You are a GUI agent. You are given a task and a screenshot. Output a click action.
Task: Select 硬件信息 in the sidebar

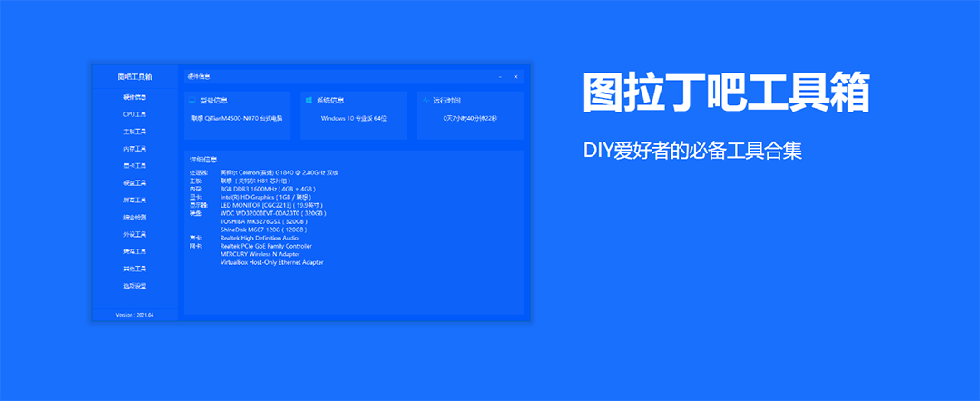tap(134, 97)
